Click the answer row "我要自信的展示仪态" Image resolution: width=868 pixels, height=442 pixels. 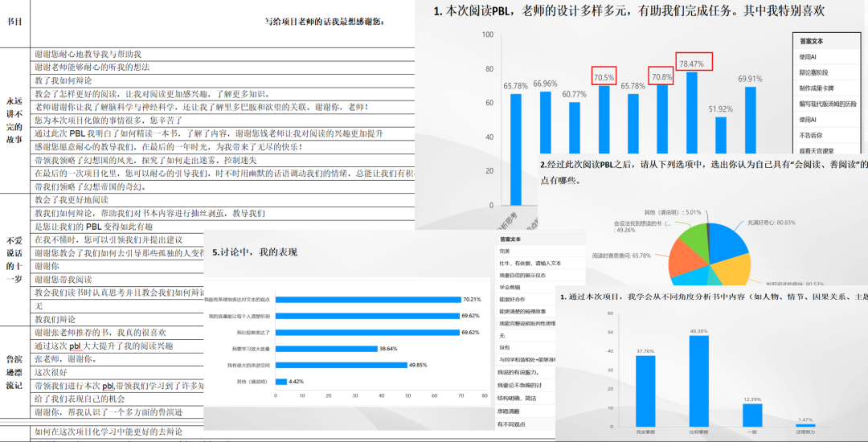coord(541,275)
